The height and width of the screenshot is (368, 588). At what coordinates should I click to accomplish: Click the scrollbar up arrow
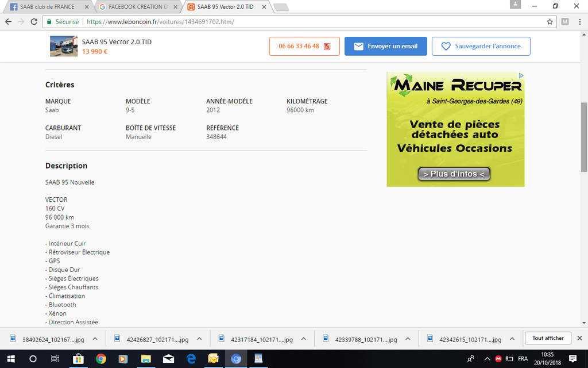tap(584, 34)
